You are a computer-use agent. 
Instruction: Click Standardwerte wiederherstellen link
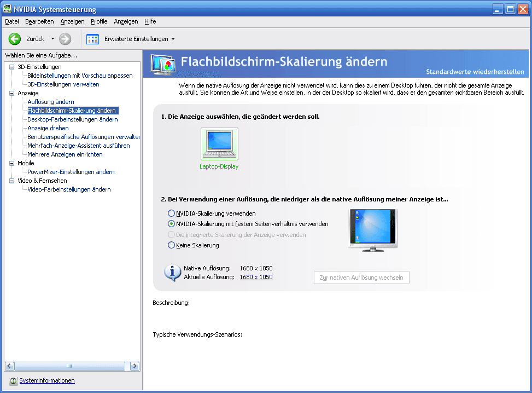click(475, 72)
